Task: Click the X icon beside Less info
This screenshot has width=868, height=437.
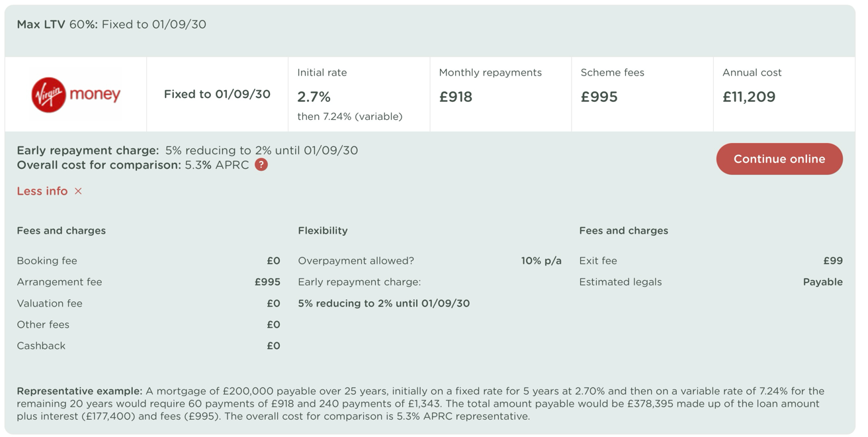Action: 78,191
